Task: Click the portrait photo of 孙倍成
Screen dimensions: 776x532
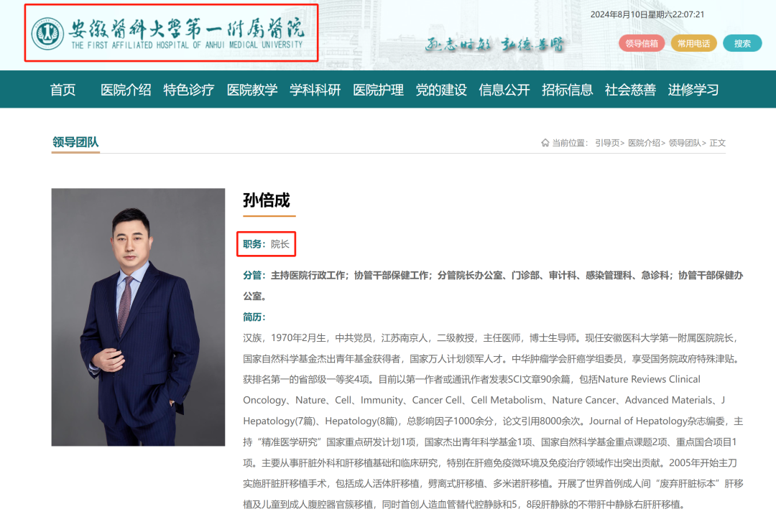Action: [138, 317]
